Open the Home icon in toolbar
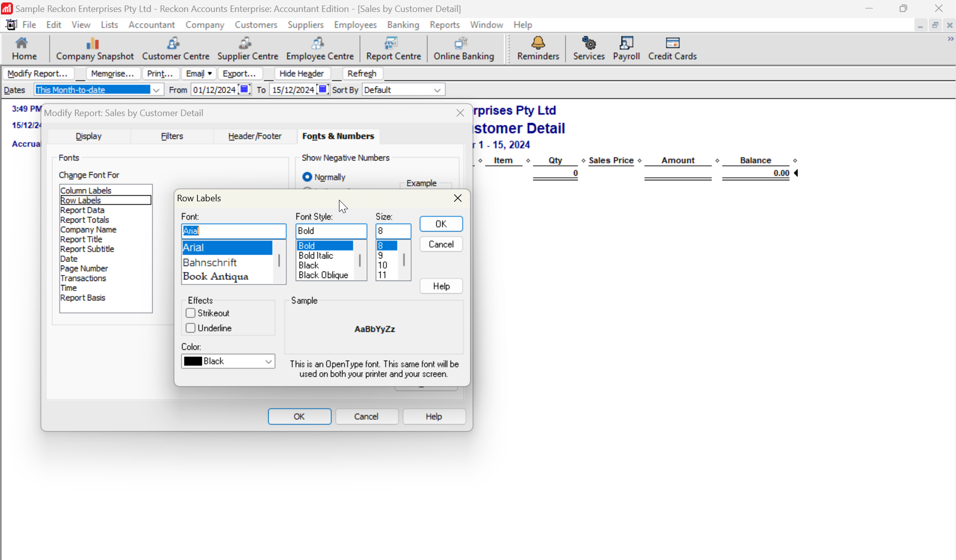 (24, 48)
